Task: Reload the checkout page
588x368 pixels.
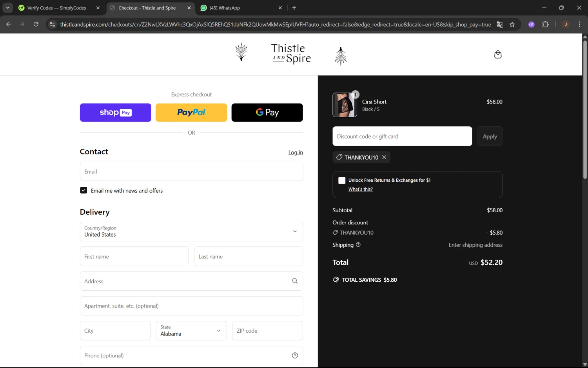Action: (x=36, y=24)
